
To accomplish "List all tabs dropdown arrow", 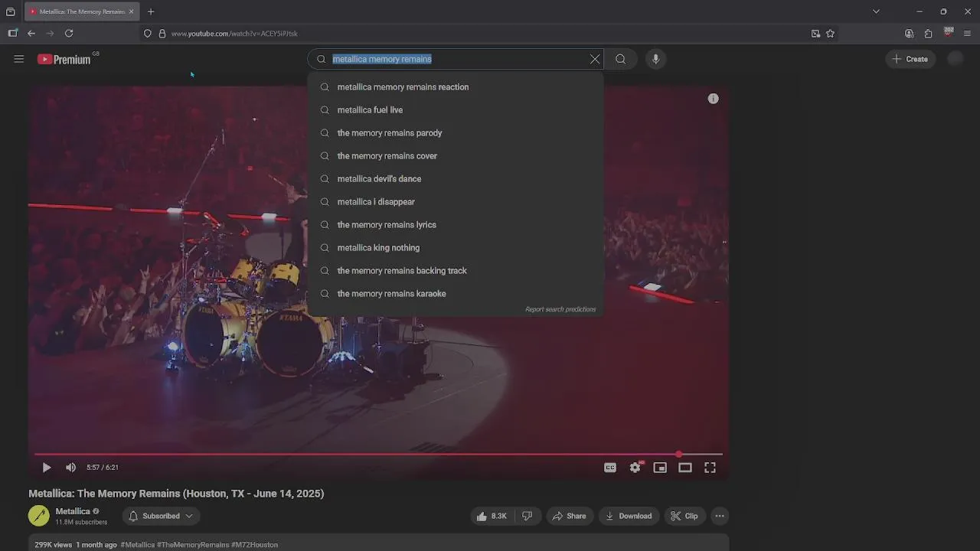I will point(876,11).
